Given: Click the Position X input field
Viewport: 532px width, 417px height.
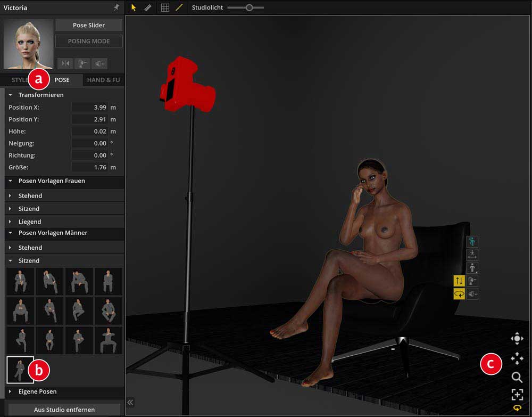Looking at the screenshot, I should (89, 107).
